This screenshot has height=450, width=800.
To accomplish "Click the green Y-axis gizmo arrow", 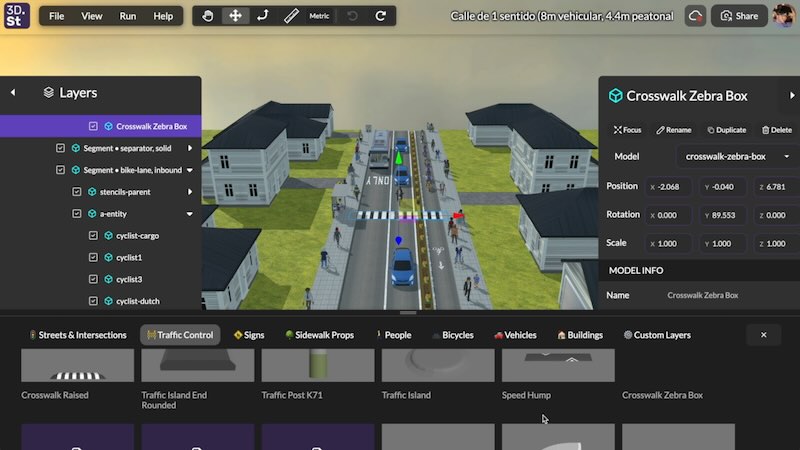I will coord(399,158).
